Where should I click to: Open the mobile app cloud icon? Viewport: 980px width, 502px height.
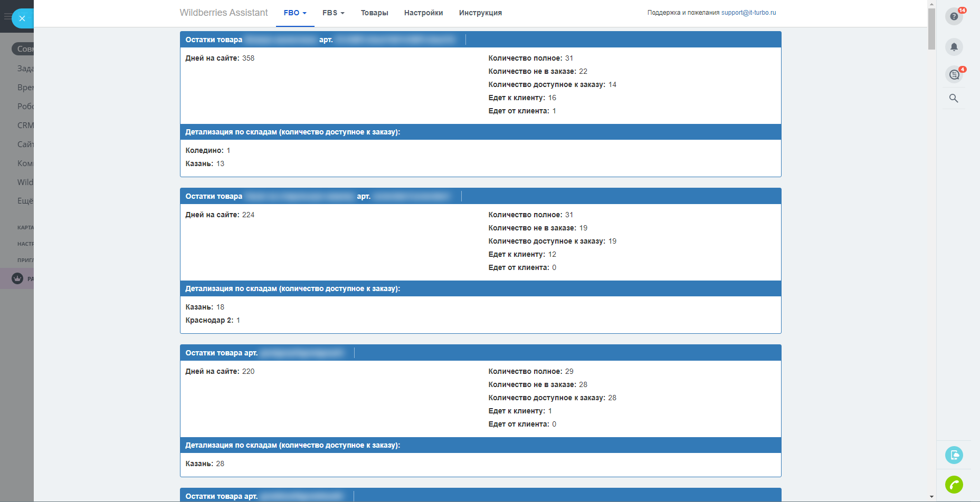coord(954,455)
